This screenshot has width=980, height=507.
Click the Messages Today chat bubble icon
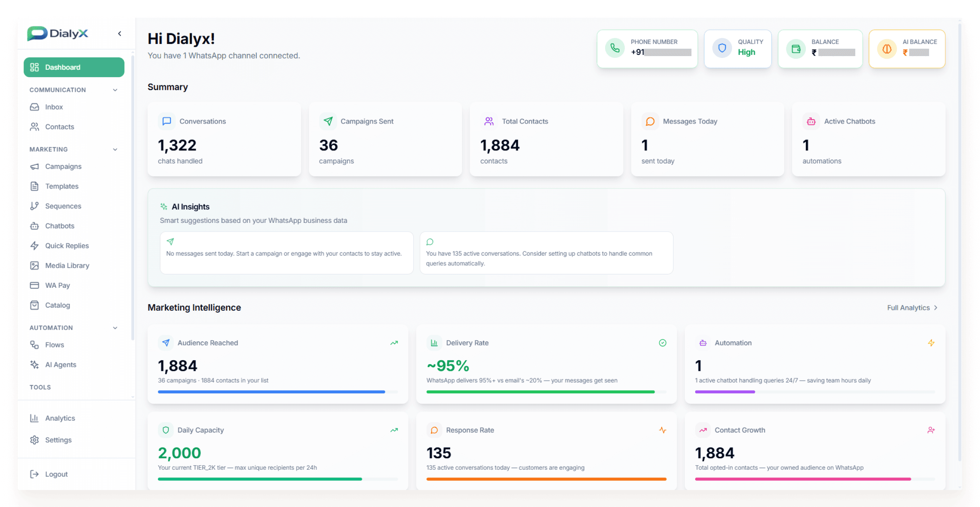click(x=650, y=121)
